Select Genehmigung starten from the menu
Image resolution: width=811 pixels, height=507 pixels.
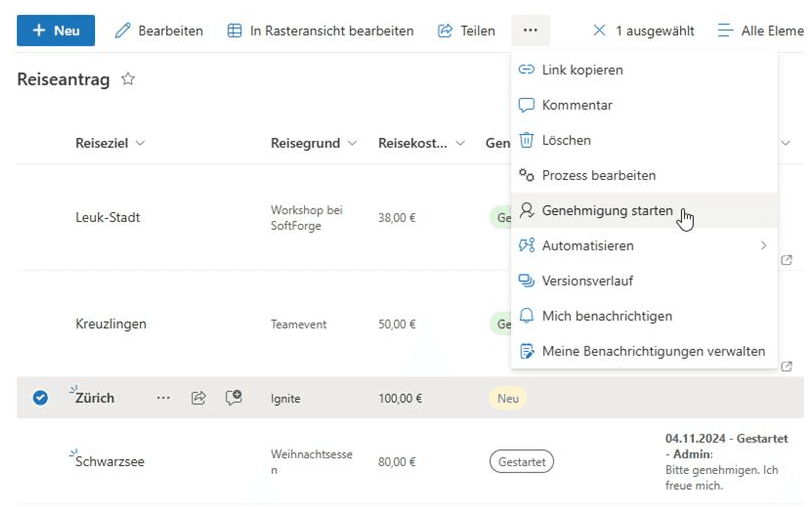[607, 211]
